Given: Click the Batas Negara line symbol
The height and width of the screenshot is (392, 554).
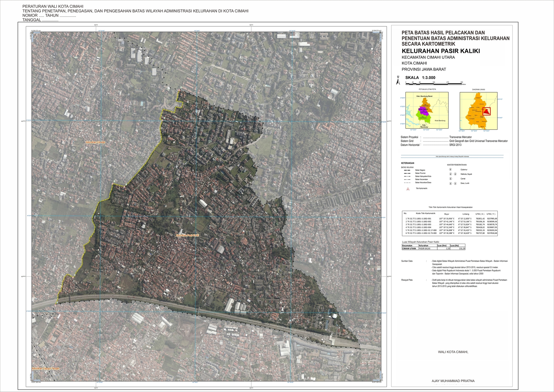Looking at the screenshot, I should (x=407, y=170).
